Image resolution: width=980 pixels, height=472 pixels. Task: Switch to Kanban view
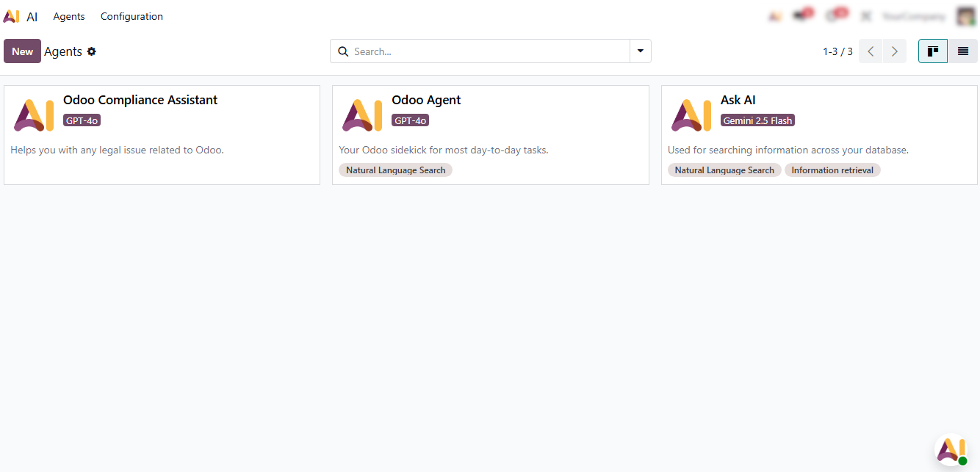click(933, 51)
